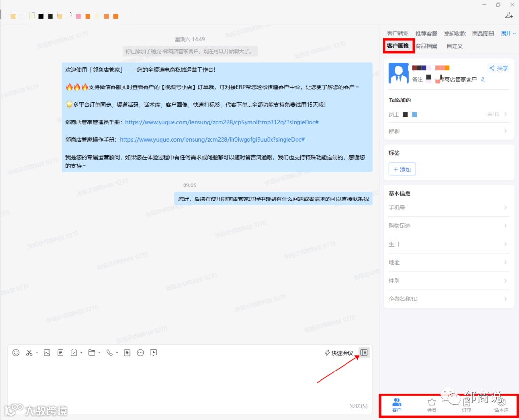Viewport: 519px width, 420px height.
Task: Select the 订单 bottom tab
Action: [x=466, y=405]
